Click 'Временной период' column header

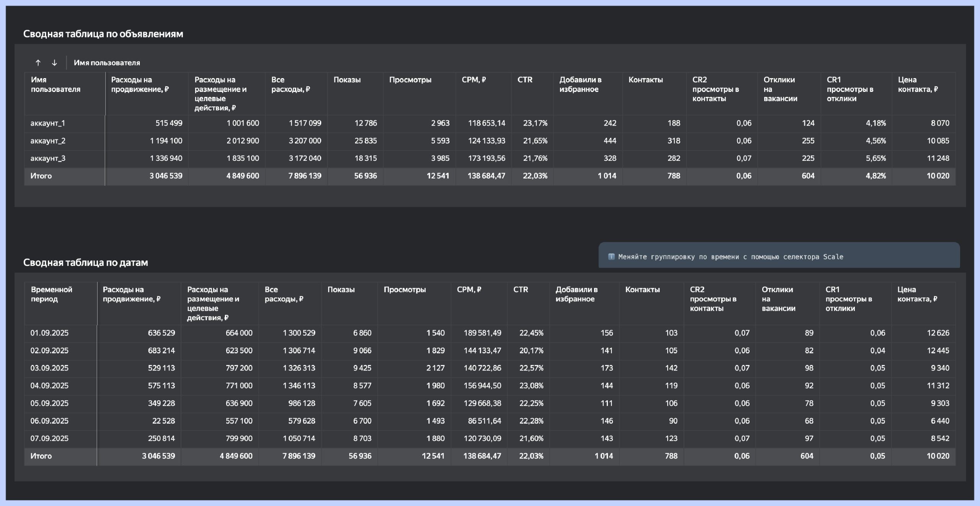tap(52, 294)
